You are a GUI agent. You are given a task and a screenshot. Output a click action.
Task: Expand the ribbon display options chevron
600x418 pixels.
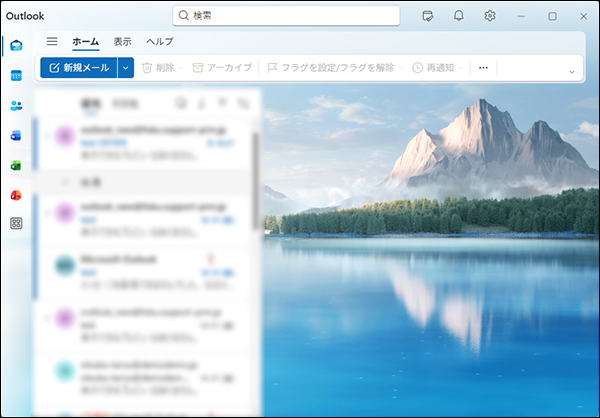[571, 71]
